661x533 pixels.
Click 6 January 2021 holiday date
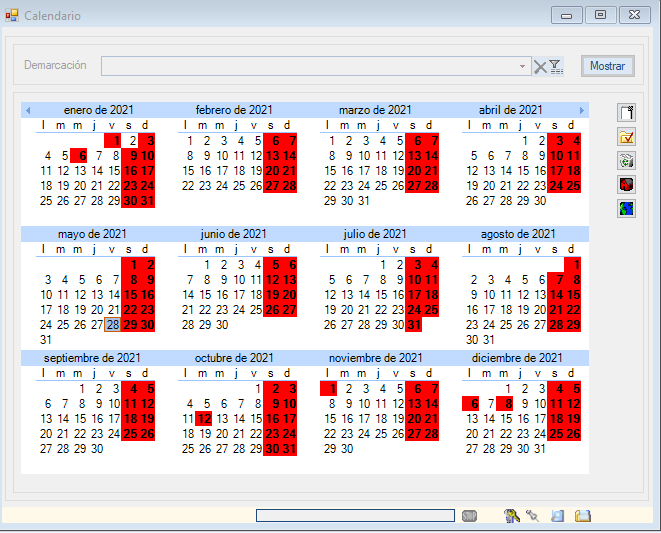pos(79,156)
